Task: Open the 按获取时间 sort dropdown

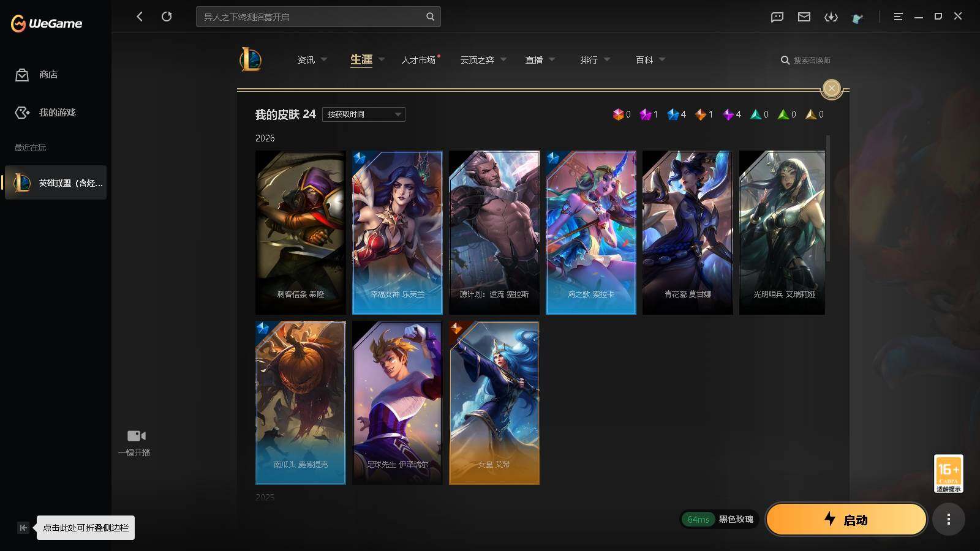Action: point(364,114)
